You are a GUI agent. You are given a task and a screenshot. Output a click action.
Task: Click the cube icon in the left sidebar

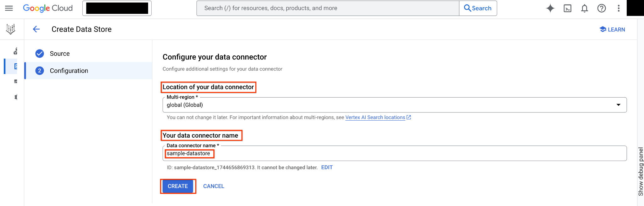tap(15, 50)
